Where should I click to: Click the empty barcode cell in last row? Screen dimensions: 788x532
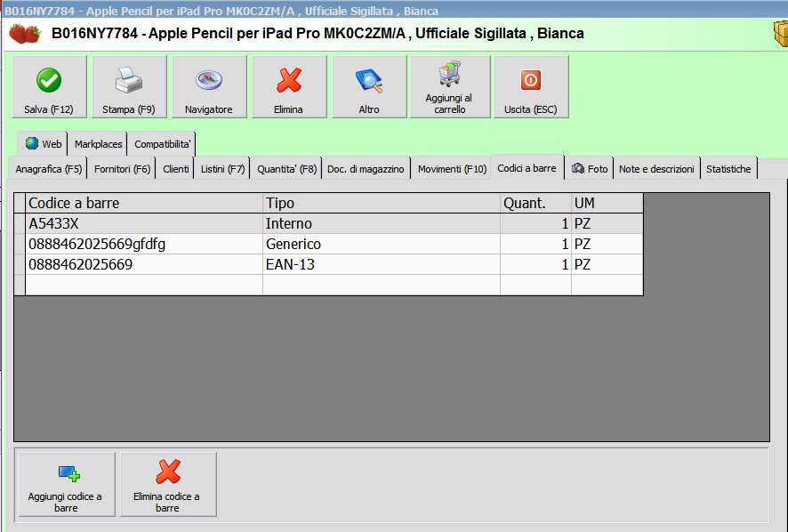tap(144, 285)
